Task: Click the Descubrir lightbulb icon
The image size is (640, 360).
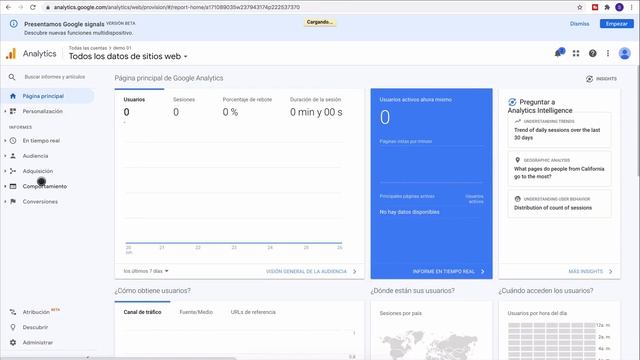Action: point(13,327)
